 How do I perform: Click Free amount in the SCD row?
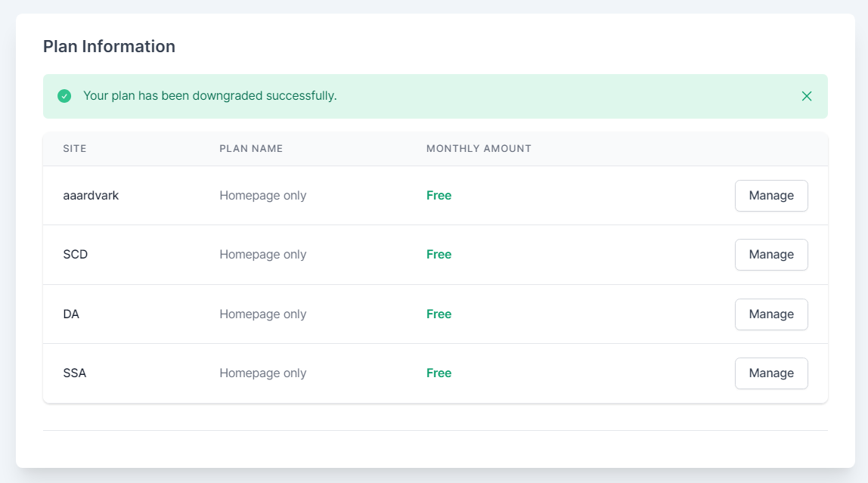439,255
